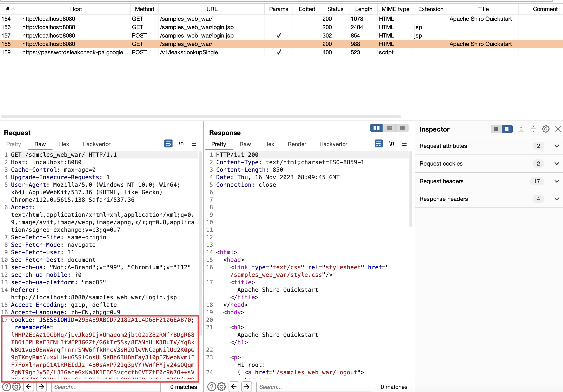The width and height of the screenshot is (563, 392).
Task: Sort history by Title column
Action: (483, 9)
